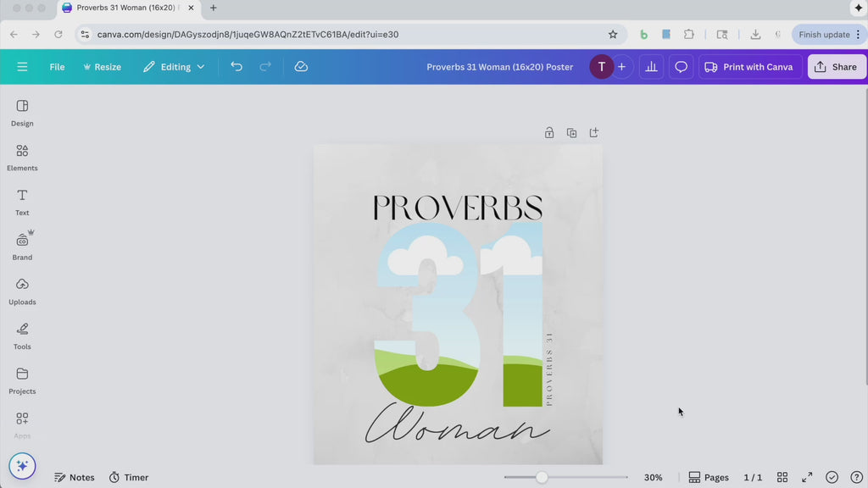This screenshot has height=488, width=868.
Task: Select the Text panel icon
Action: [x=21, y=201]
